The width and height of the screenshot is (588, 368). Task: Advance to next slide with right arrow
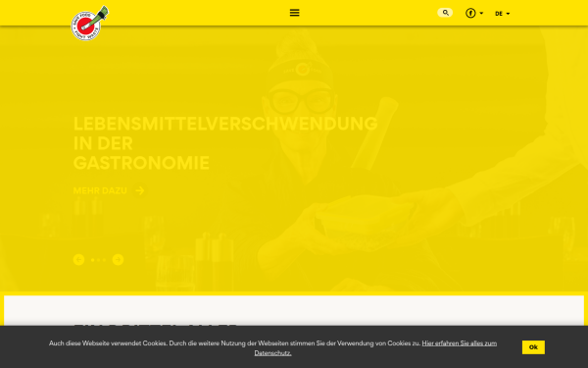tap(118, 259)
